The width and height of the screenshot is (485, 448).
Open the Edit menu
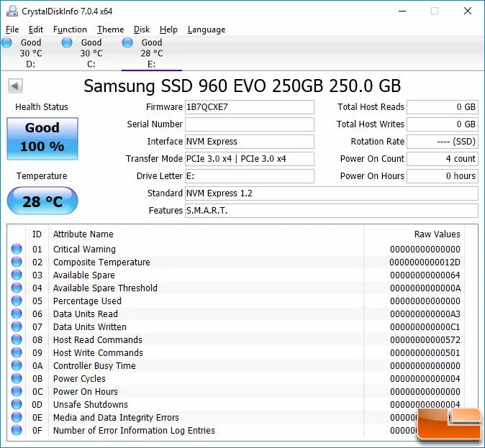[x=36, y=29]
